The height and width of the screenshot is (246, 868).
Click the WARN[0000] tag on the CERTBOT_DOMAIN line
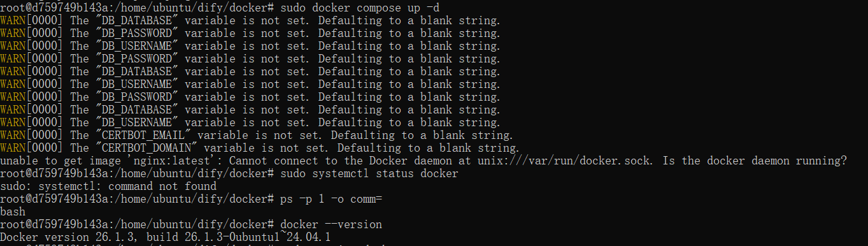tap(32, 148)
